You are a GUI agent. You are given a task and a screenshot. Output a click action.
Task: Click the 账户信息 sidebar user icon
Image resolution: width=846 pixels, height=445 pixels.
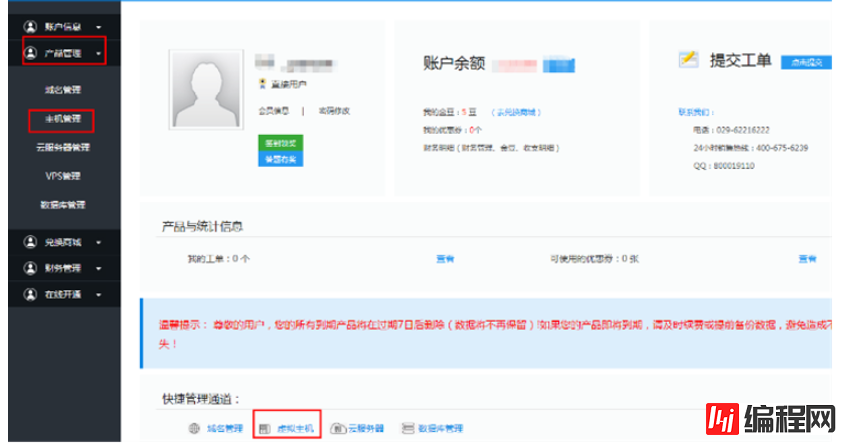tap(30, 26)
